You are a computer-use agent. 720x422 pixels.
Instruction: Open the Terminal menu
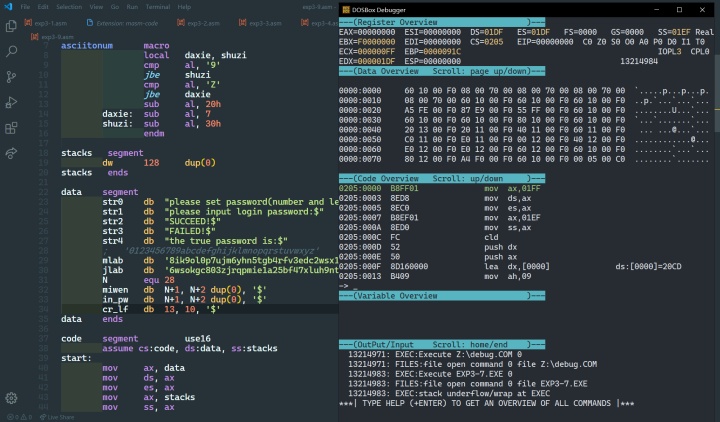pyautogui.click(x=158, y=7)
